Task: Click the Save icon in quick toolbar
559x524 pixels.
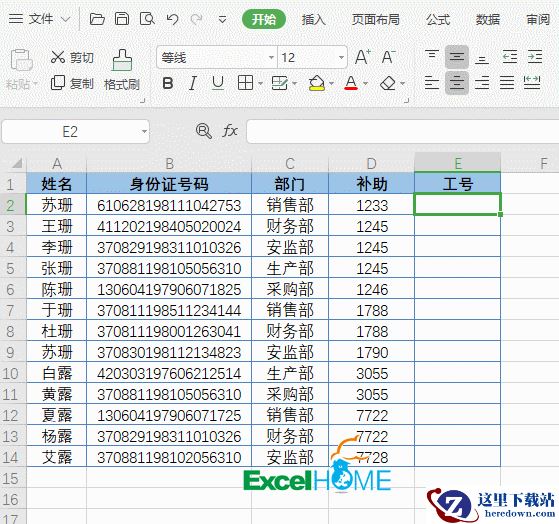Action: tap(122, 19)
